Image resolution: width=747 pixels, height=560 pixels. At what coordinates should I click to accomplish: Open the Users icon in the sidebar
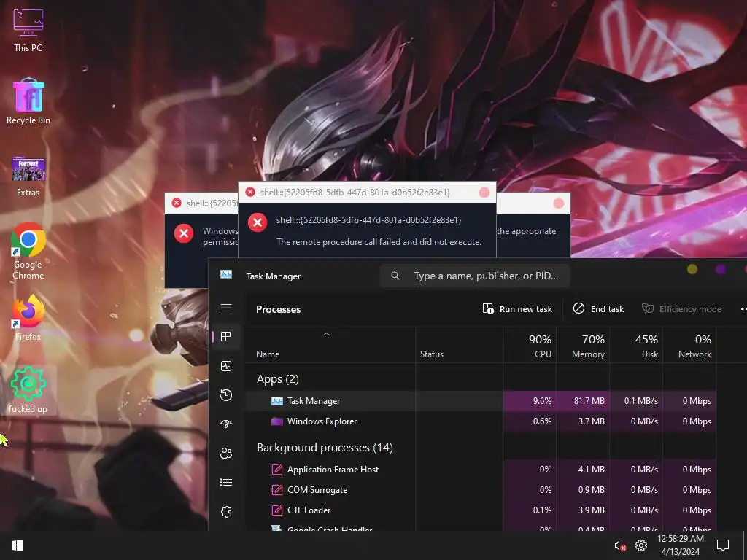tap(226, 454)
